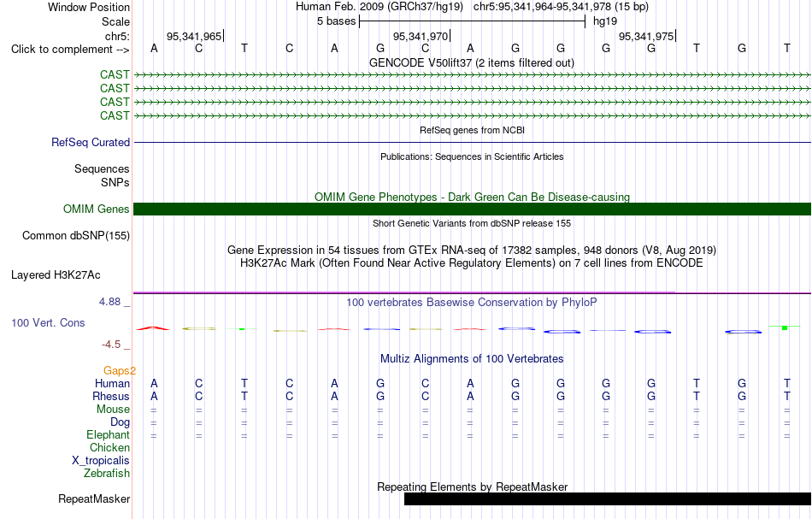This screenshot has height=519, width=812.
Task: Click the last CAST gene label
Action: click(115, 116)
